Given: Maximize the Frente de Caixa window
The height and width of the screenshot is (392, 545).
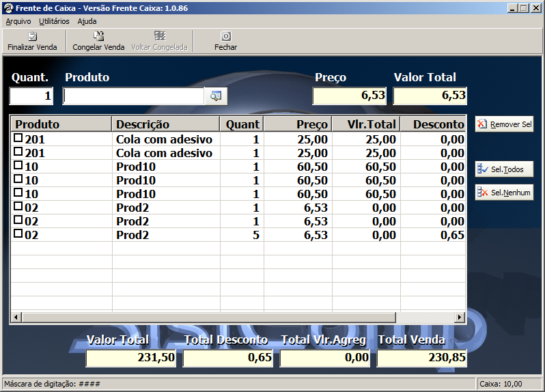Looking at the screenshot, I should point(524,8).
